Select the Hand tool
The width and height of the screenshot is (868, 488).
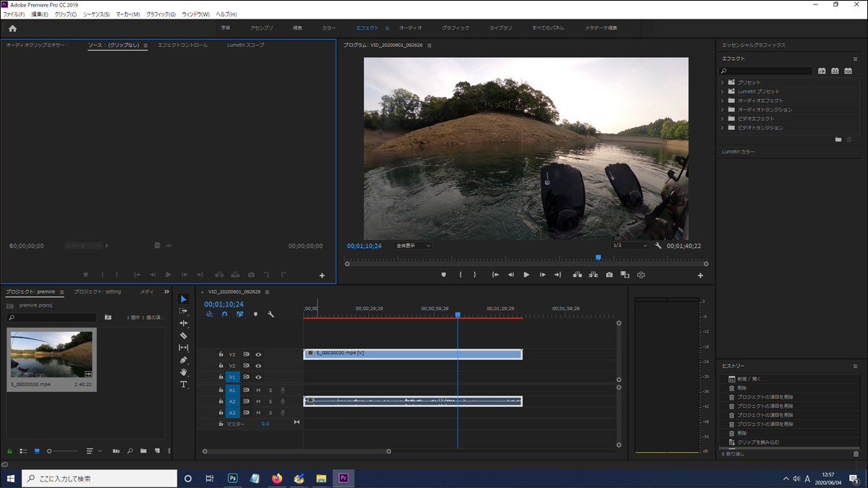(x=184, y=372)
